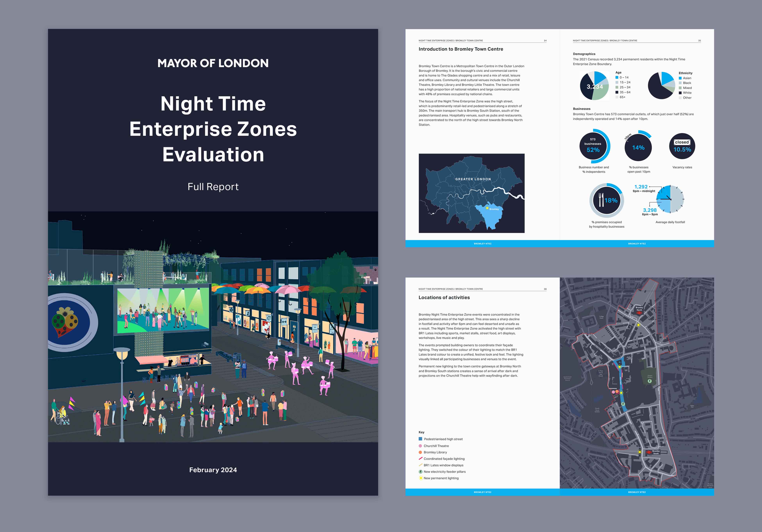This screenshot has height=532, width=762.
Task: Click the Churchill Theatre pink key dot
Action: [421, 446]
